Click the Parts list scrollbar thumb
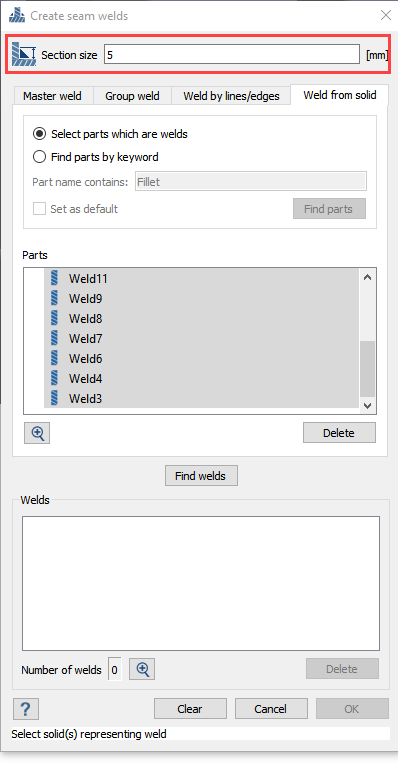Image resolution: width=398 pixels, height=770 pixels. pos(368,368)
